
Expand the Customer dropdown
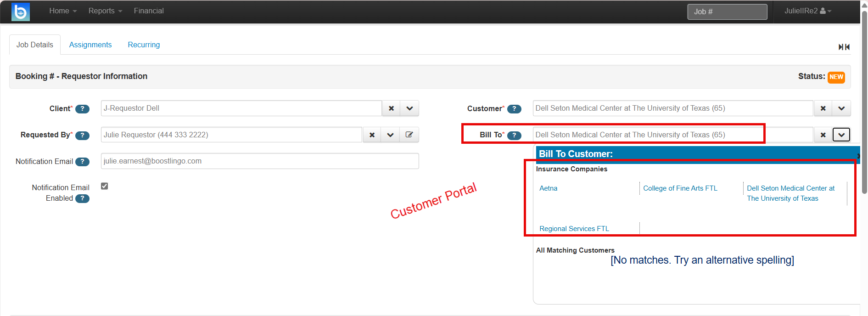click(841, 108)
